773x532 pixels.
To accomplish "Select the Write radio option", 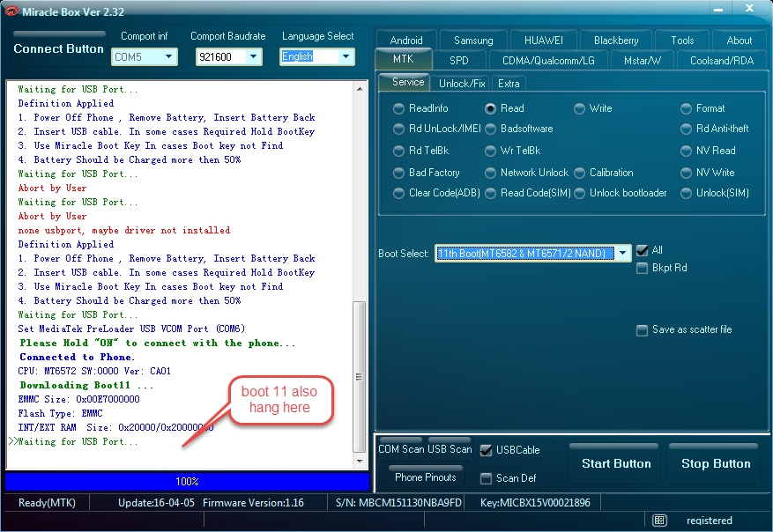I will click(580, 108).
